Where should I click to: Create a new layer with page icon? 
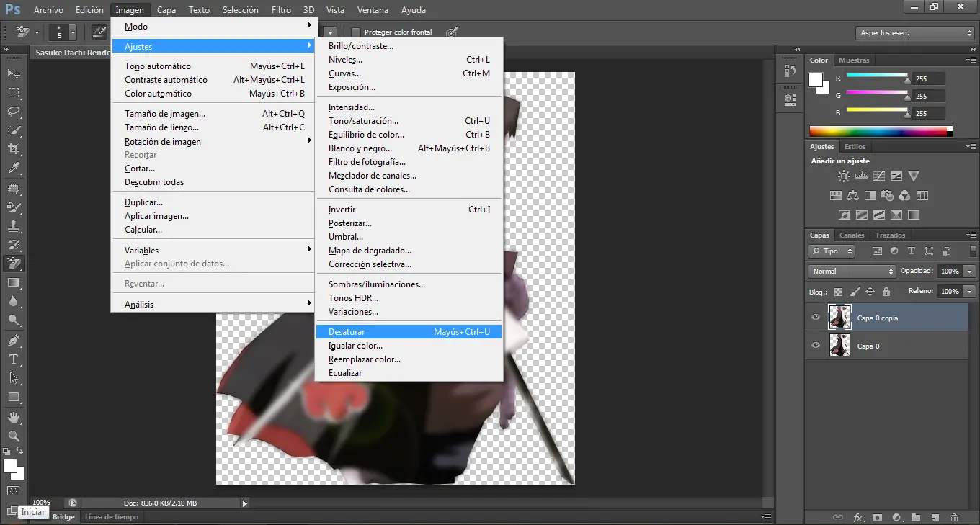(x=935, y=517)
